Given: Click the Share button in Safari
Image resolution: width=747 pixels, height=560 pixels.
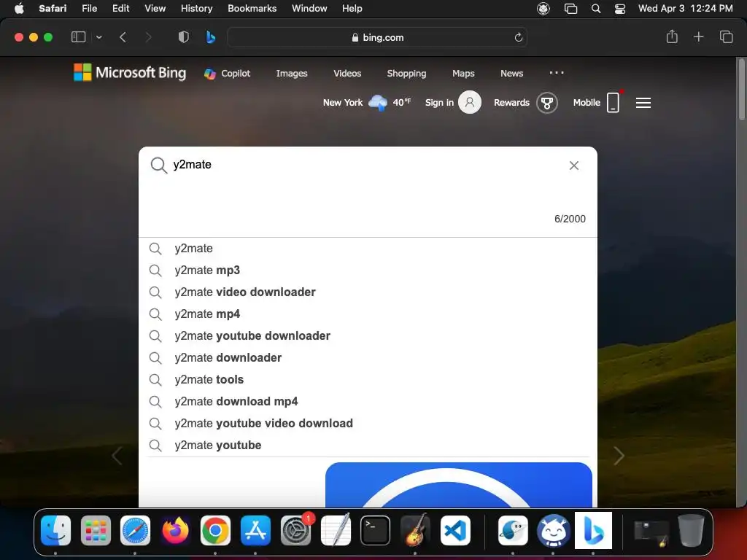Looking at the screenshot, I should point(672,36).
